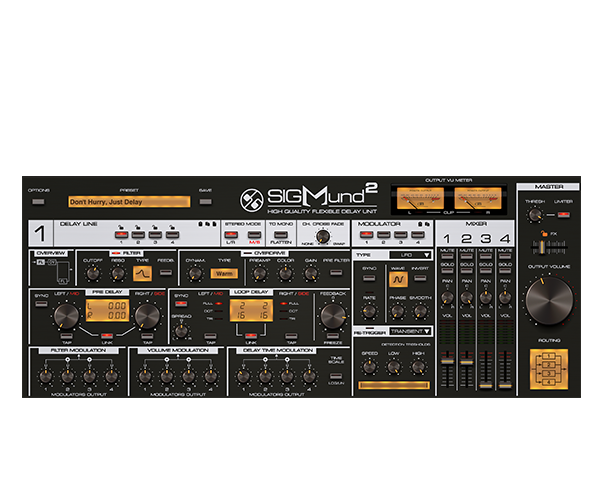Click the large Output Volume knob
This screenshot has width=600, height=493.
pyautogui.click(x=549, y=301)
